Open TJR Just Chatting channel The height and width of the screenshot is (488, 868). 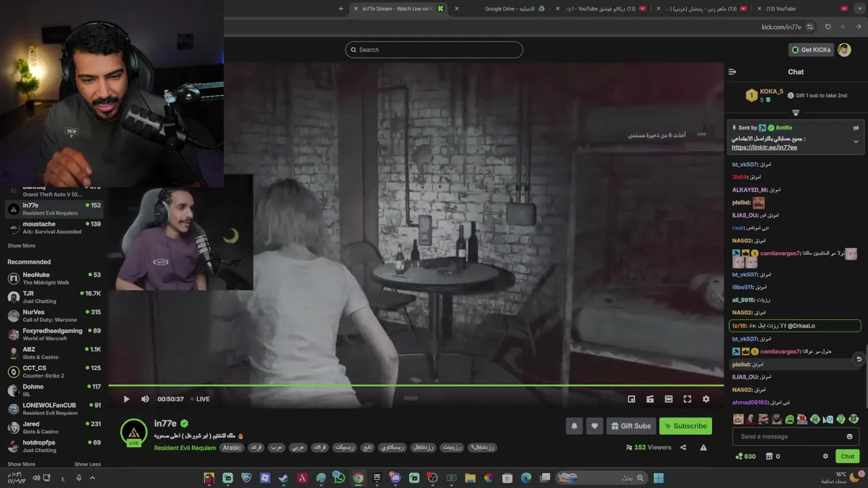54,297
